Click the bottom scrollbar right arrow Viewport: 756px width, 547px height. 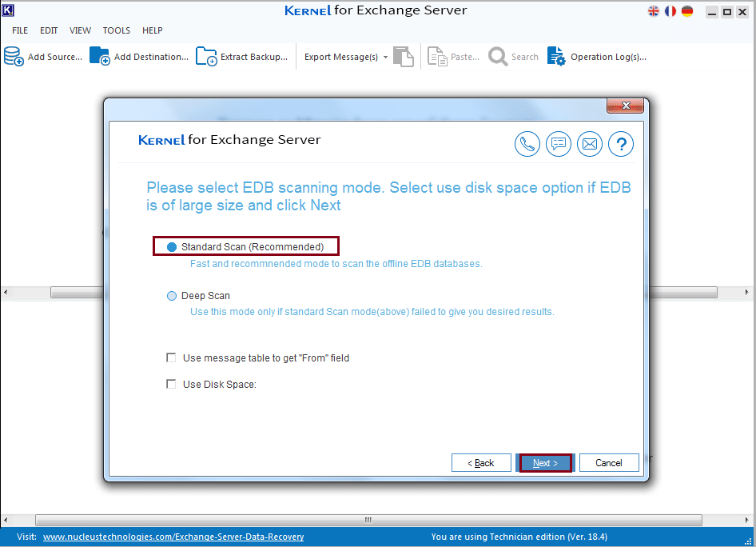click(x=747, y=520)
